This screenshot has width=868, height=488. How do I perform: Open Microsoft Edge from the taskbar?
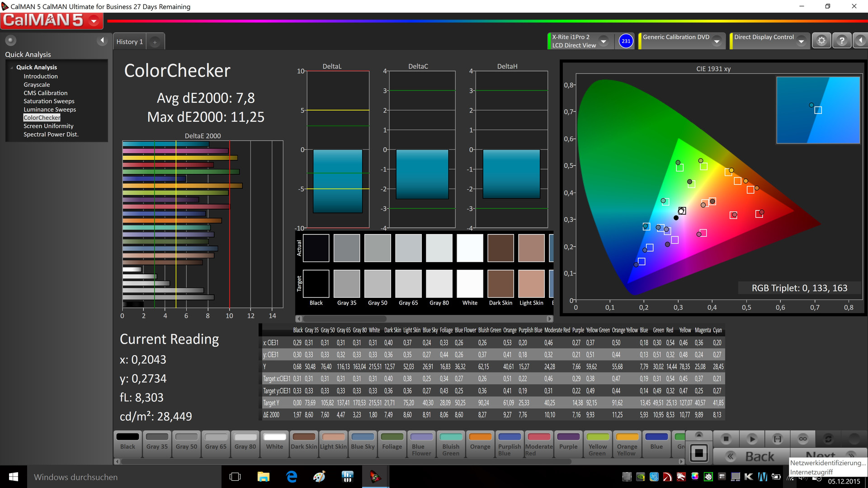pyautogui.click(x=292, y=477)
